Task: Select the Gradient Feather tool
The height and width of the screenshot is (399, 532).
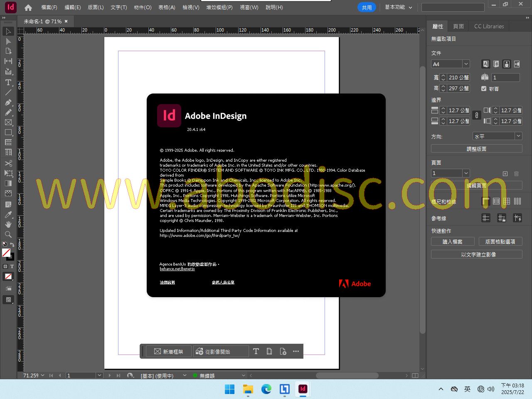Action: tap(8, 193)
